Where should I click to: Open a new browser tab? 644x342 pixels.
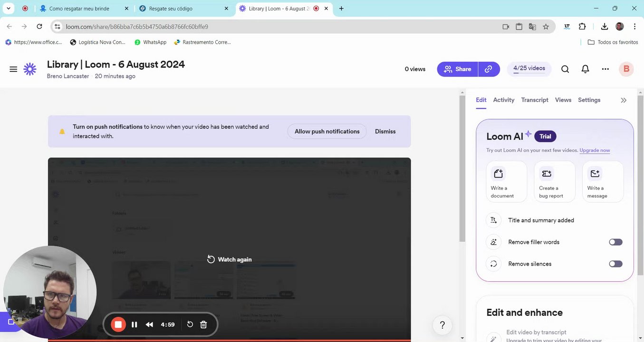(341, 9)
